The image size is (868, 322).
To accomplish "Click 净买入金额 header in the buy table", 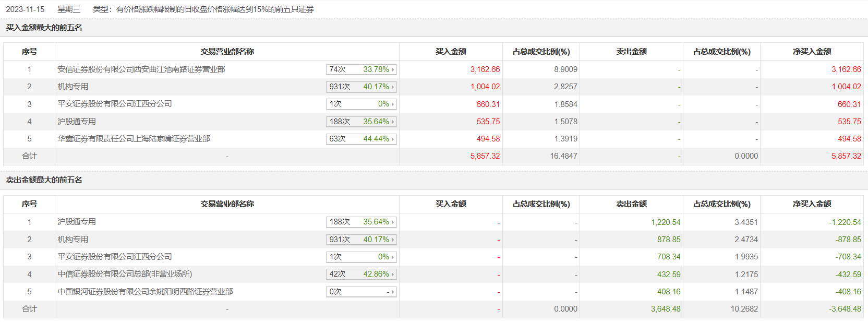I will 812,52.
